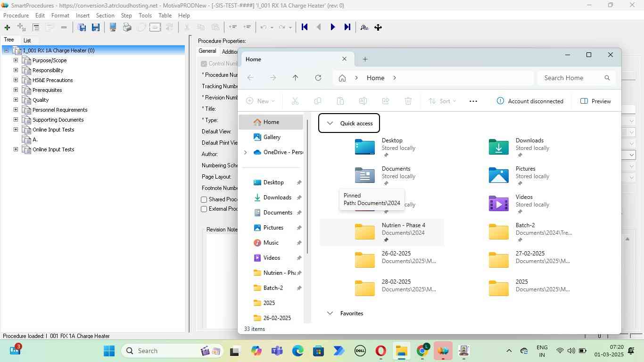644x362 pixels.
Task: Close the Home tab in Explorer
Action: click(x=344, y=59)
